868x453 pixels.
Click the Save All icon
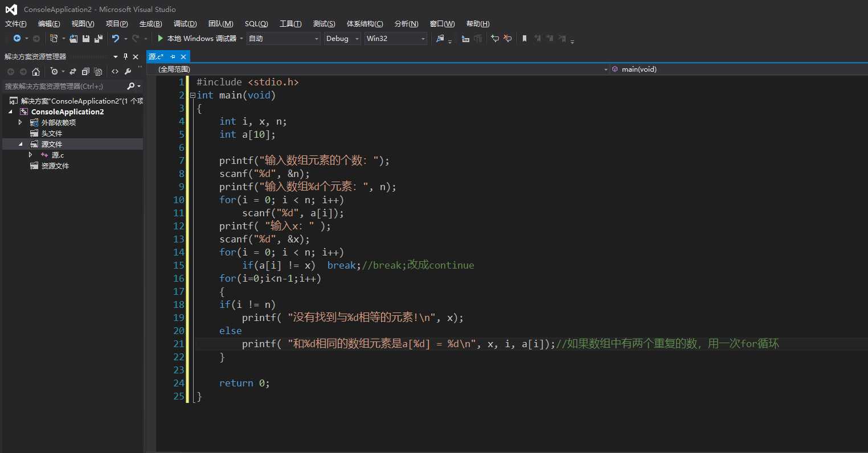coord(99,38)
